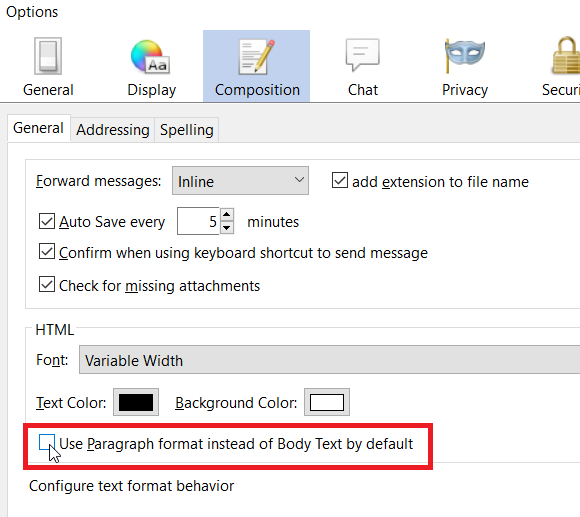580x517 pixels.
Task: Expand the Forward messages Inline dropdown
Action: 240,181
